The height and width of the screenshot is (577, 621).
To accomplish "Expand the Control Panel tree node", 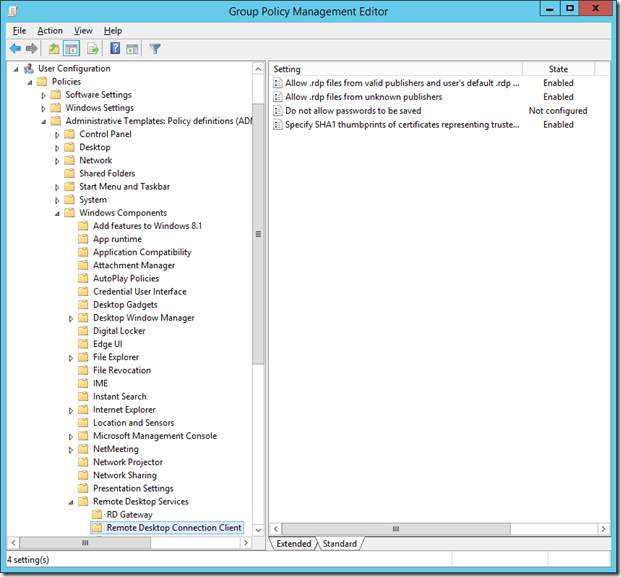I will point(57,134).
